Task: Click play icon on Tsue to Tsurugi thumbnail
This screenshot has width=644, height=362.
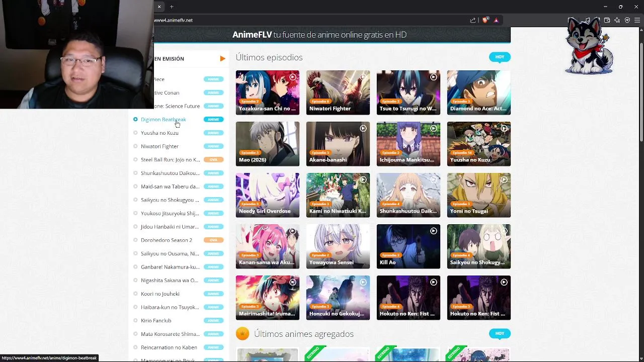Action: tap(433, 77)
